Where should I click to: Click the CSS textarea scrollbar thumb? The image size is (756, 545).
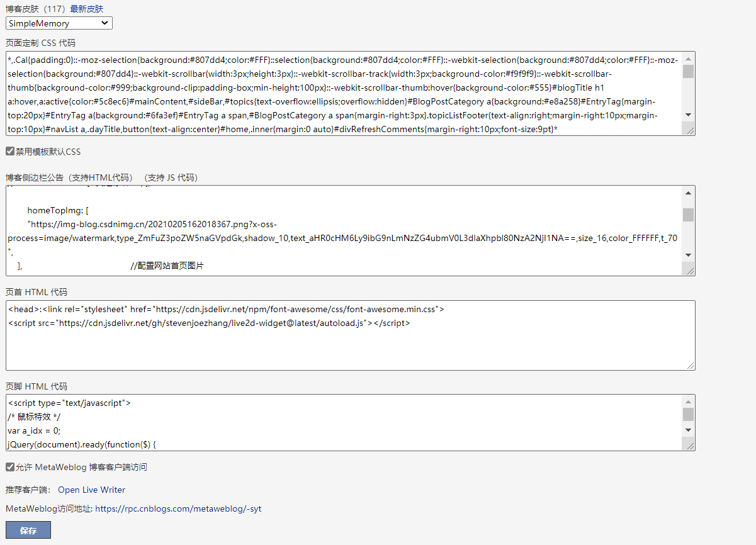tap(688, 71)
